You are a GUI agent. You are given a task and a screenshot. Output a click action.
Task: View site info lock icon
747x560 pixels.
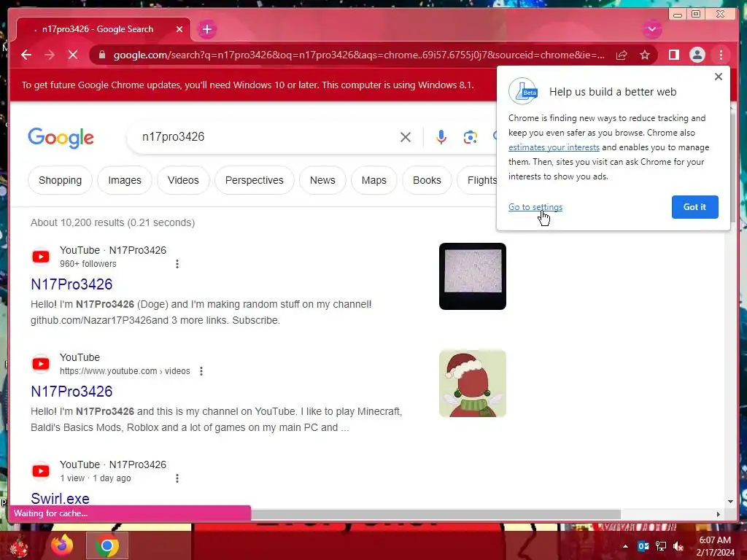tap(101, 55)
